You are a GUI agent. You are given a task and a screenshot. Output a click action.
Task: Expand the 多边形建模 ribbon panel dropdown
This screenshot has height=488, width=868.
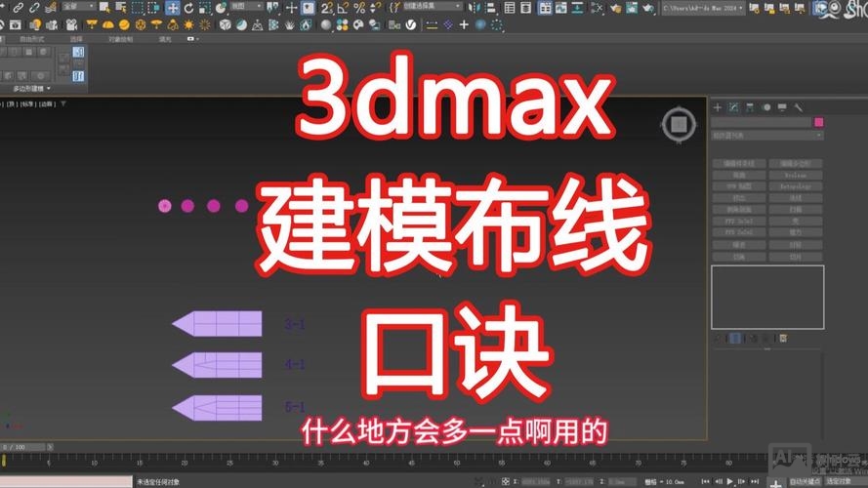coord(31,89)
